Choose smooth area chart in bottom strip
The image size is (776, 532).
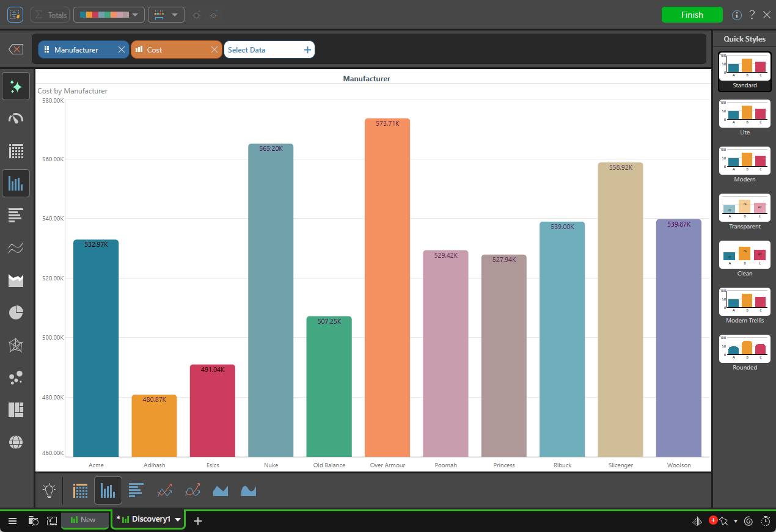[248, 490]
